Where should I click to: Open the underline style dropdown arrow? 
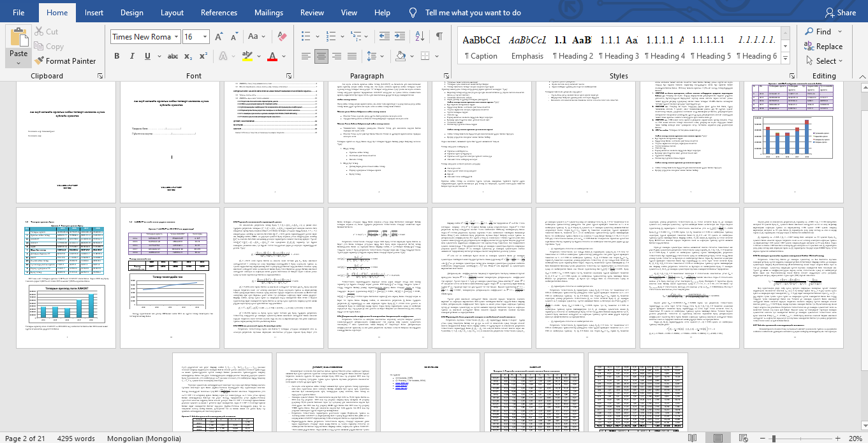point(159,56)
